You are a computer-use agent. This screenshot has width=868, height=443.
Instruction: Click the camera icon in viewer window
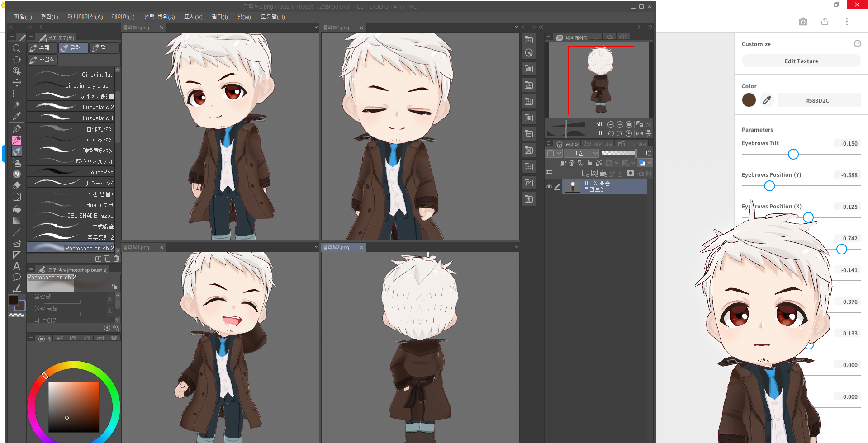(803, 22)
